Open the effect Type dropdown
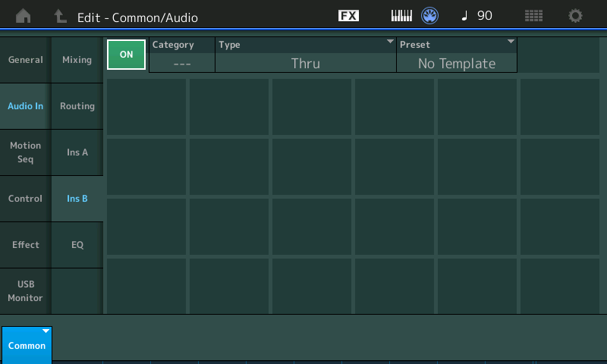This screenshot has width=607, height=364. click(305, 55)
